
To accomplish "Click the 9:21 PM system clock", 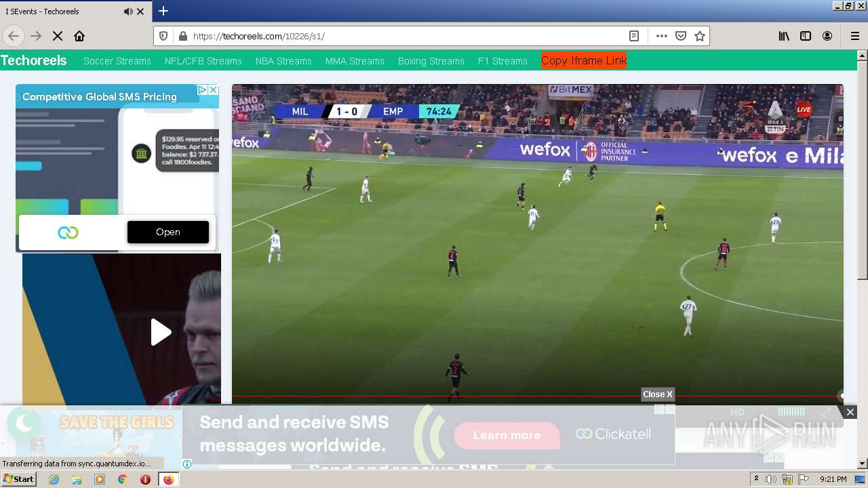I will tap(833, 479).
